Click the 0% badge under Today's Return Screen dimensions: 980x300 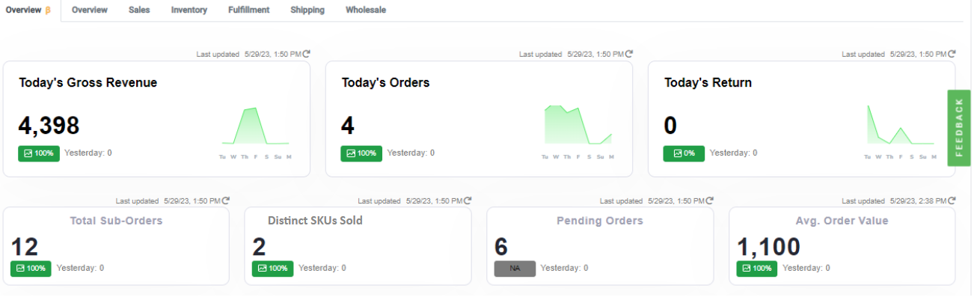click(684, 153)
